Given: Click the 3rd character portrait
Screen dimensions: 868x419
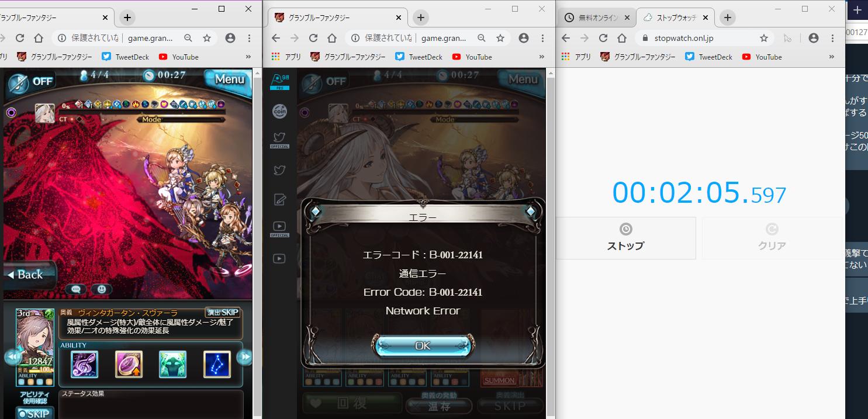Looking at the screenshot, I should (x=35, y=347).
